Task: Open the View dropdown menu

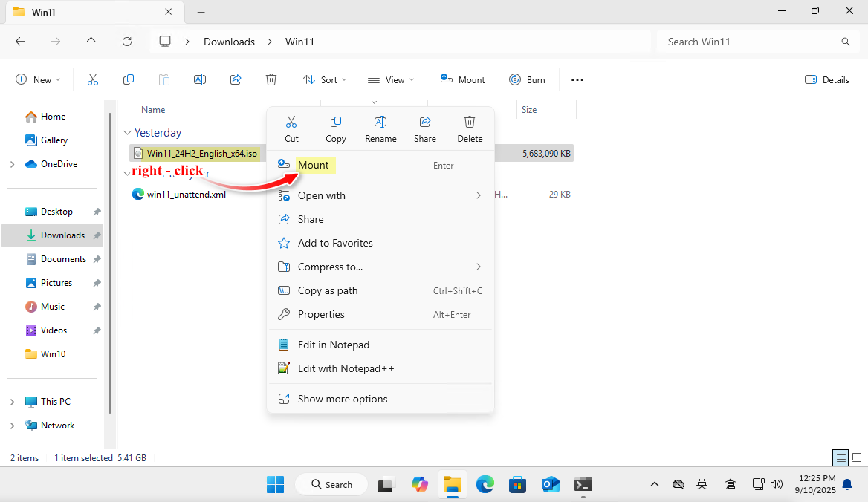Action: (391, 80)
